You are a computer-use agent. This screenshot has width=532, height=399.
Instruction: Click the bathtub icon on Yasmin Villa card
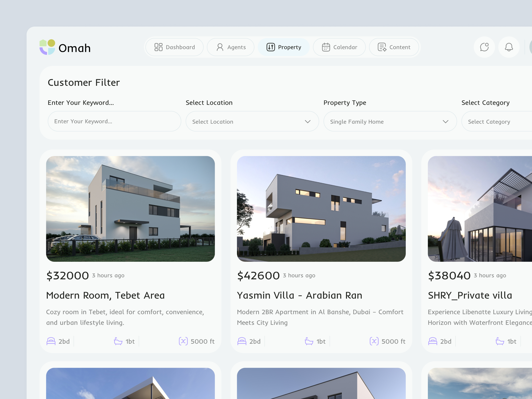pos(309,341)
